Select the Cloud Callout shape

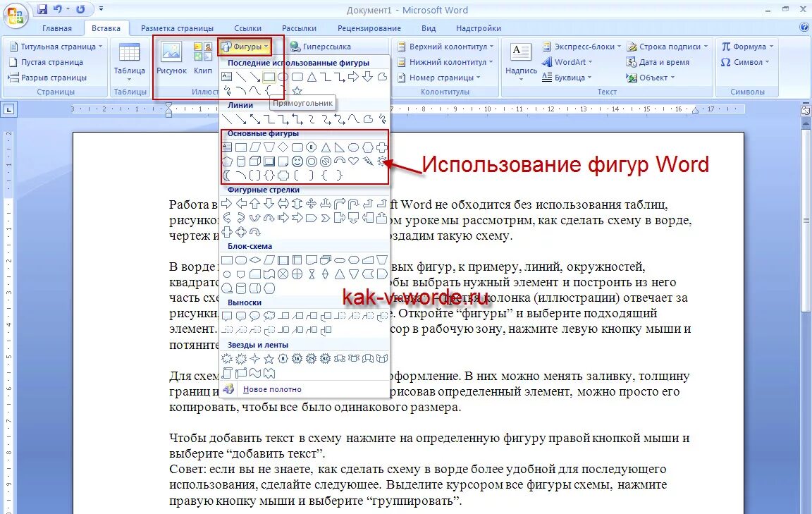pos(269,316)
